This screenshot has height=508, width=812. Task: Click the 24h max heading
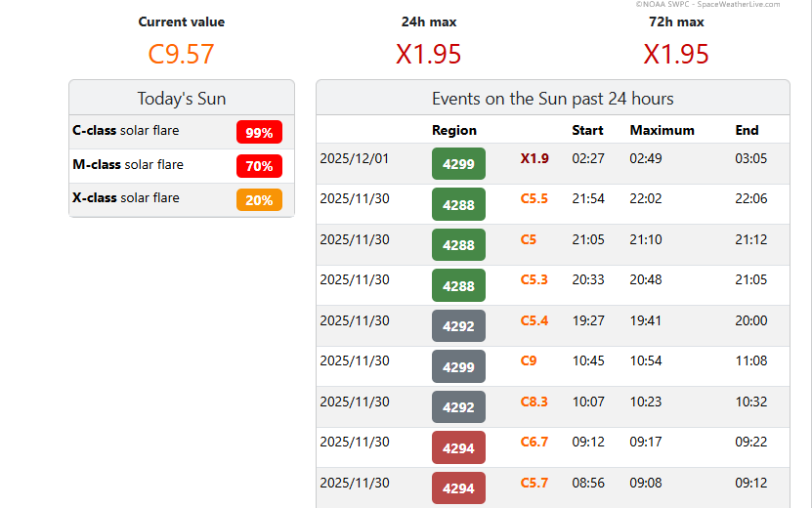(429, 21)
